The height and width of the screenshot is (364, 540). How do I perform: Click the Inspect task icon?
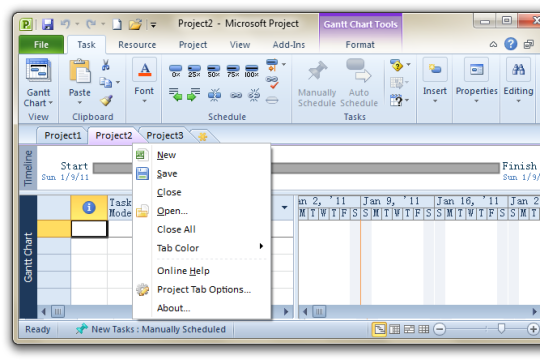pyautogui.click(x=397, y=65)
